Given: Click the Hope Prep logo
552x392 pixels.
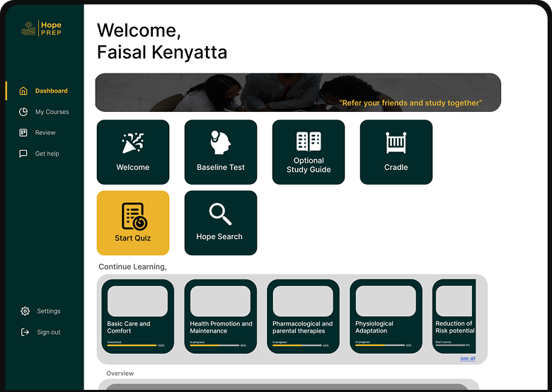Looking at the screenshot, I should pyautogui.click(x=42, y=29).
